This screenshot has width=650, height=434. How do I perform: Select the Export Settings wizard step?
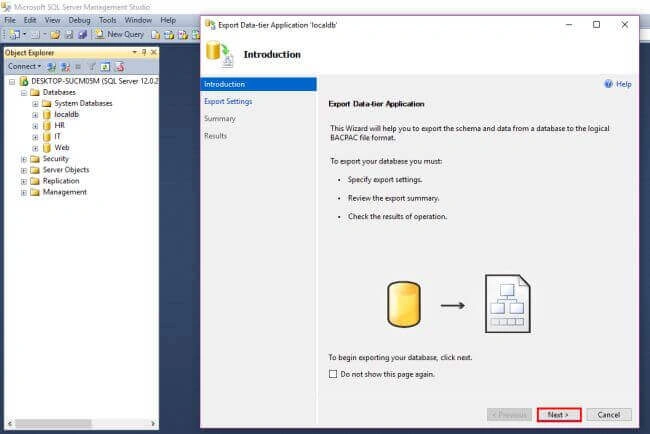click(228, 102)
